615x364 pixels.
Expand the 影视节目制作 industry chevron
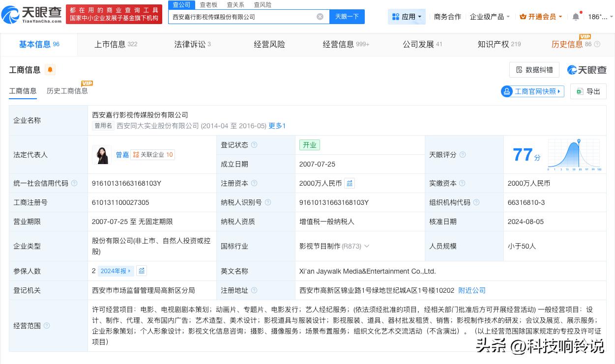[367, 246]
